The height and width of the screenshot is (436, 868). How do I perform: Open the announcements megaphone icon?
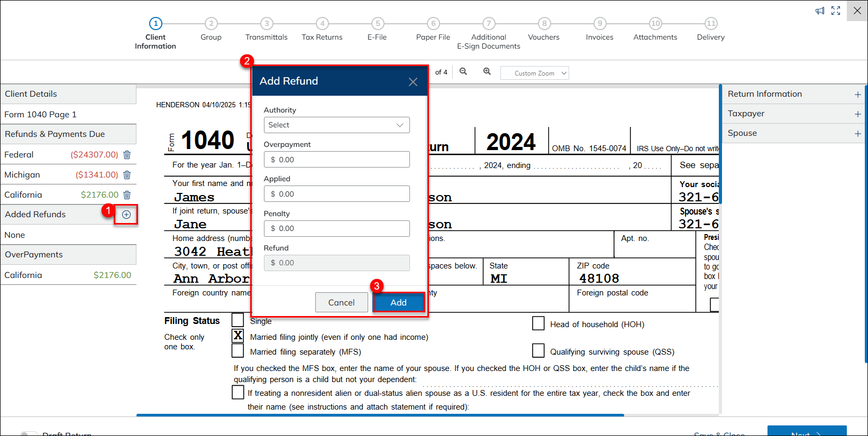click(x=820, y=11)
